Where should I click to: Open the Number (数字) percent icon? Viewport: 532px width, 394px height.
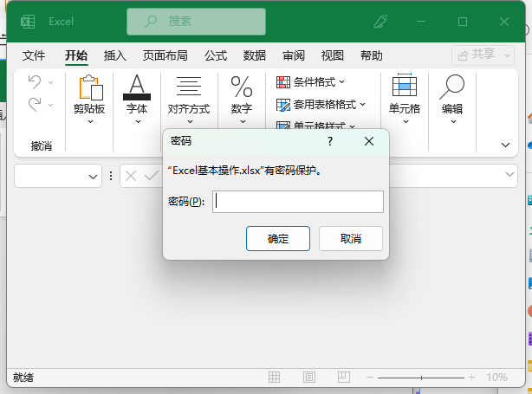(x=242, y=87)
